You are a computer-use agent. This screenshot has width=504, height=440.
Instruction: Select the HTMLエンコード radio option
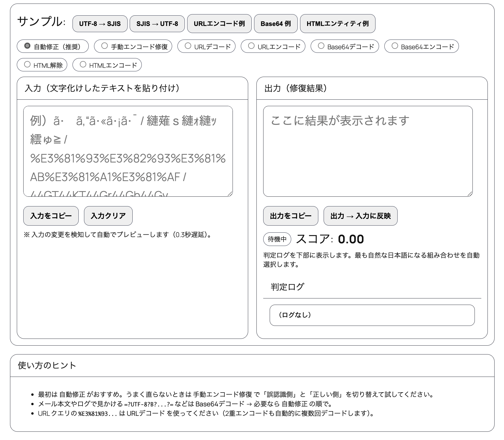tap(83, 65)
